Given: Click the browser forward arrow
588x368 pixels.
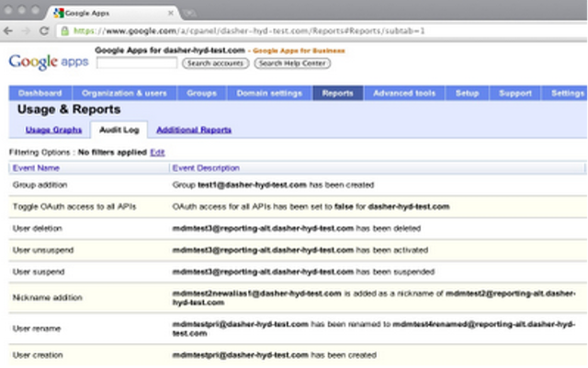Looking at the screenshot, I should (x=26, y=30).
